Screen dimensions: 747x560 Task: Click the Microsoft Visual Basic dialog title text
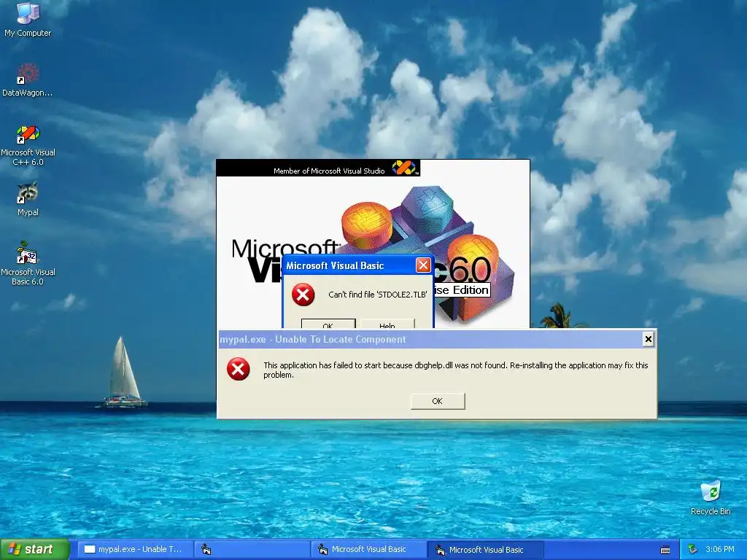[x=335, y=265]
